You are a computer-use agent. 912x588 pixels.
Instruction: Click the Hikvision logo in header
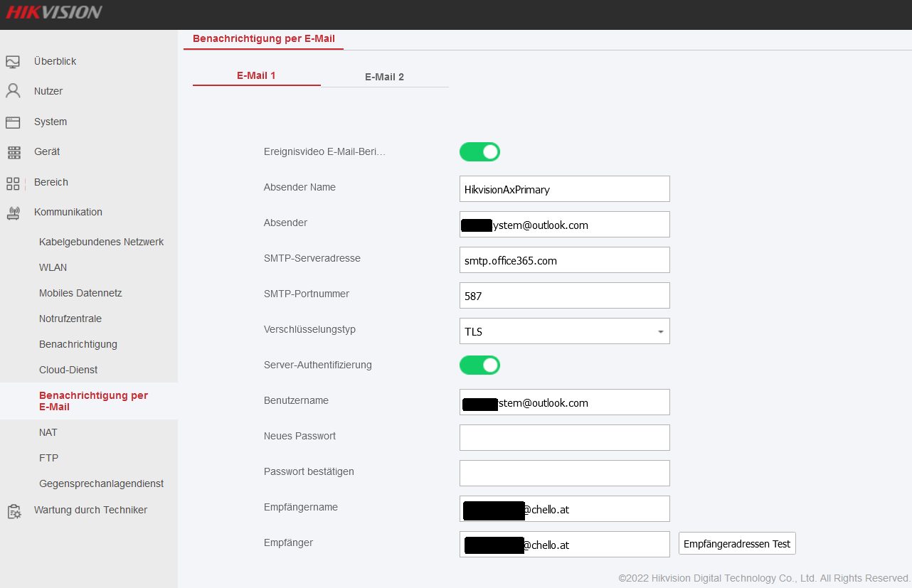point(54,12)
